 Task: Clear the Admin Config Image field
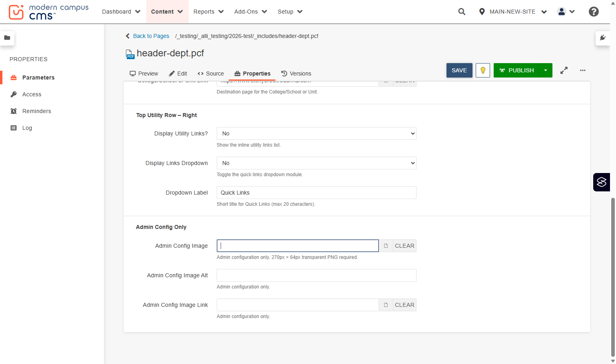(405, 246)
